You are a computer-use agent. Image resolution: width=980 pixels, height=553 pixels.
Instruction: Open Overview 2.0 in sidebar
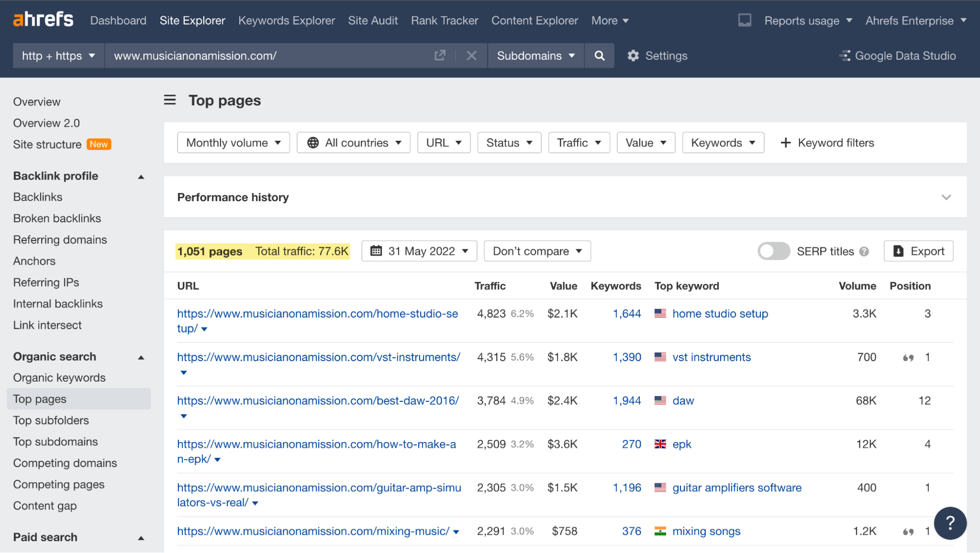point(47,123)
